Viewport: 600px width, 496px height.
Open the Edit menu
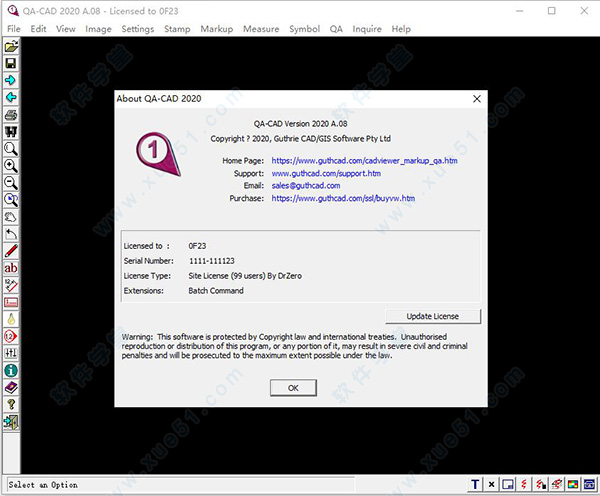[x=38, y=29]
